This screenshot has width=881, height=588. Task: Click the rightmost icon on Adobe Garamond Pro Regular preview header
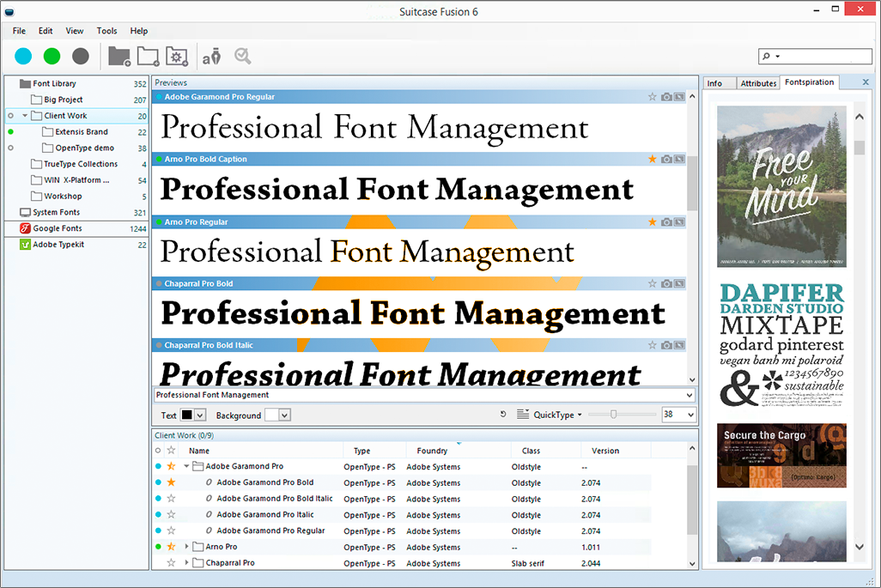coord(680,97)
